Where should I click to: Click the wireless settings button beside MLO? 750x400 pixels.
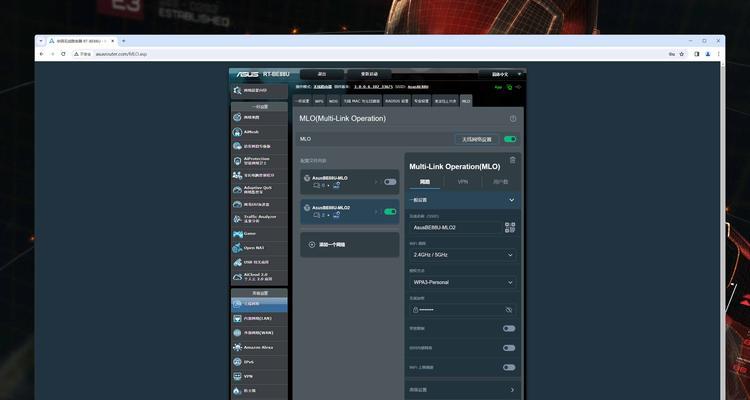pyautogui.click(x=476, y=139)
